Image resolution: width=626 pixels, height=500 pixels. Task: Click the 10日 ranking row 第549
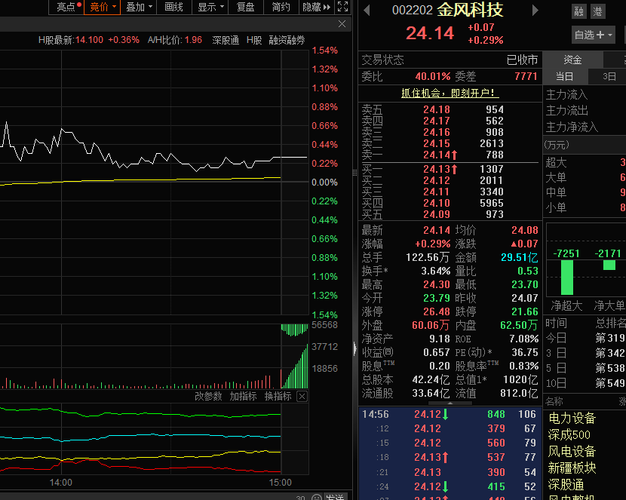[585, 383]
